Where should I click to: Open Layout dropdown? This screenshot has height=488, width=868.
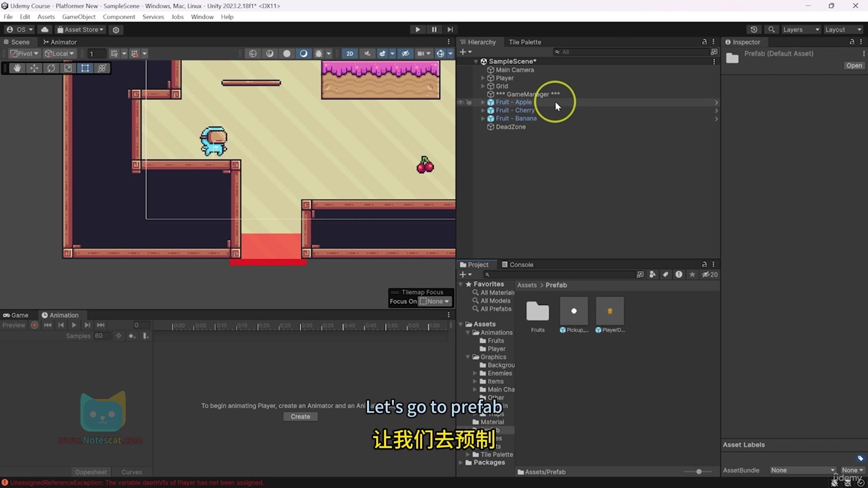tap(844, 29)
